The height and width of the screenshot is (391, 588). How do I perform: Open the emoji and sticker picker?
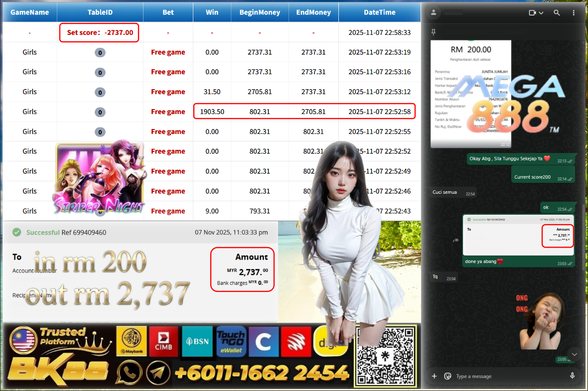(x=447, y=376)
